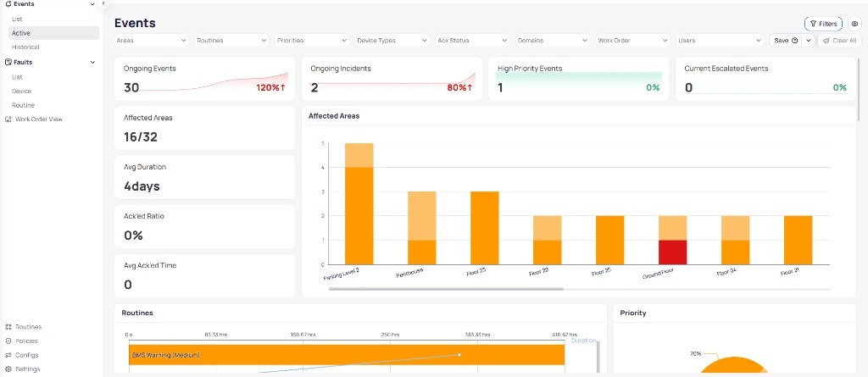Click the Affected Areas chart horizontal scrollbar
The image size is (868, 377).
[446, 289]
